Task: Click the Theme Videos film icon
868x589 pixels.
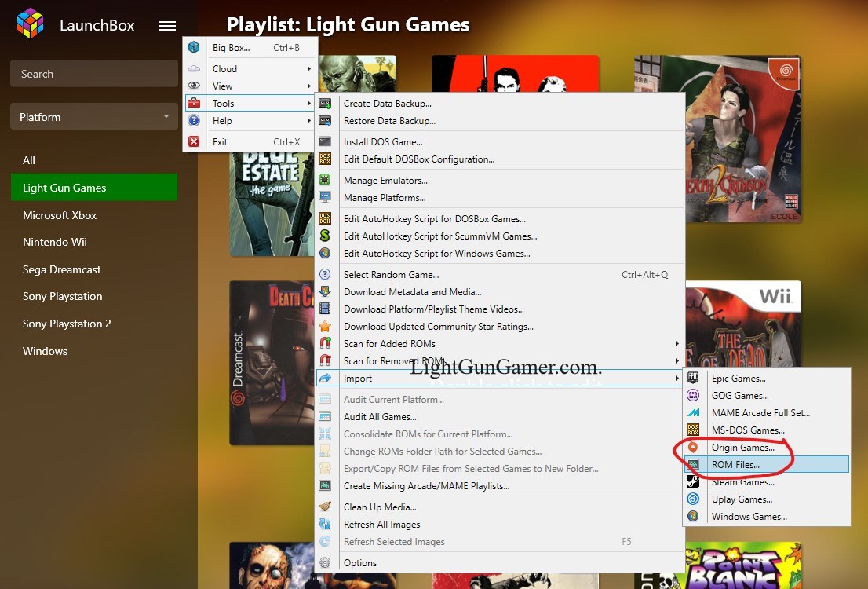Action: 325,309
